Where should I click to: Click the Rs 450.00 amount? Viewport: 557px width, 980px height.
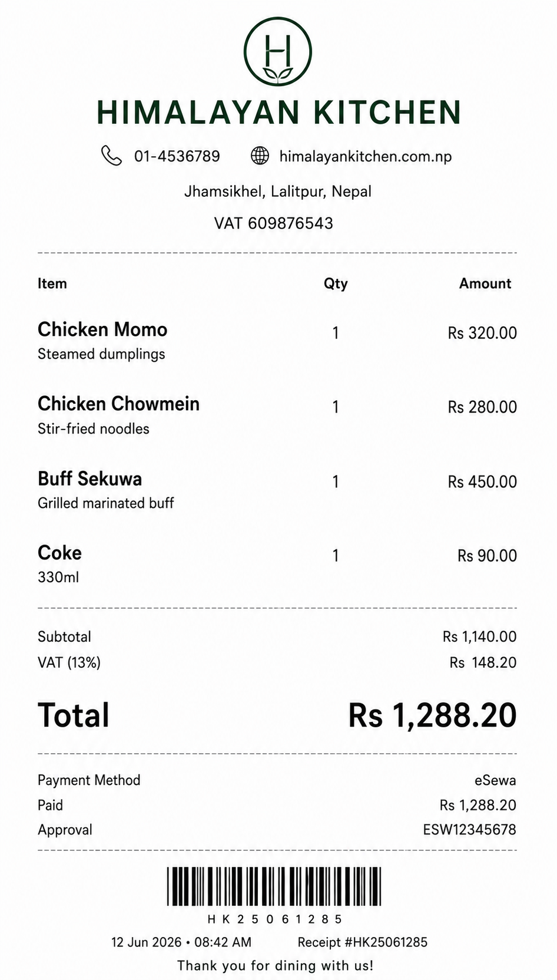coord(482,481)
